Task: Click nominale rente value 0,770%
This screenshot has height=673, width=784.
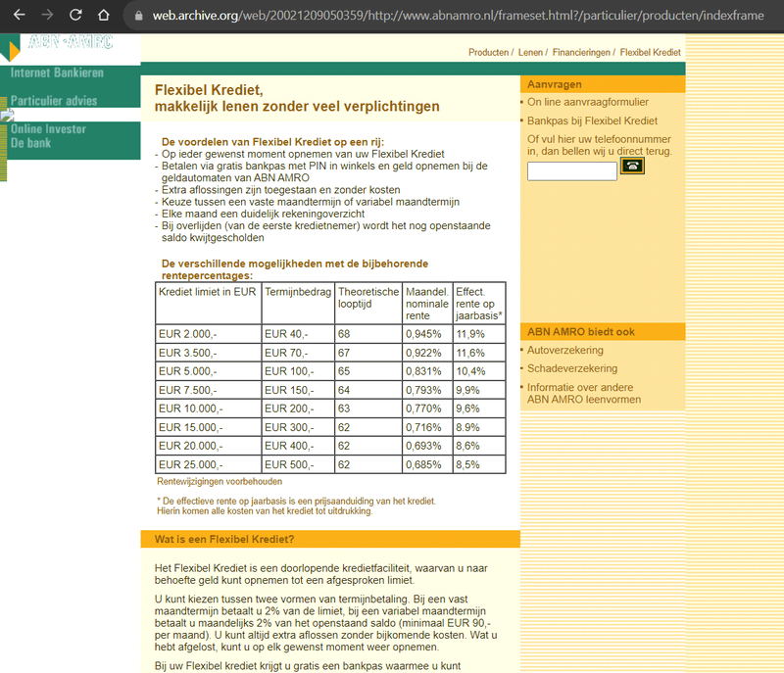Action: [x=427, y=409]
